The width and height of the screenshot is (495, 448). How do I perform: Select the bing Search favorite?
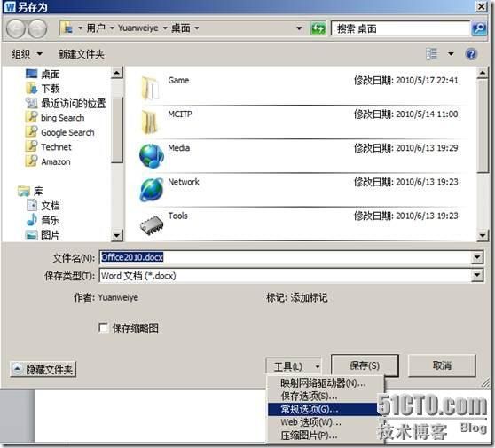point(62,118)
